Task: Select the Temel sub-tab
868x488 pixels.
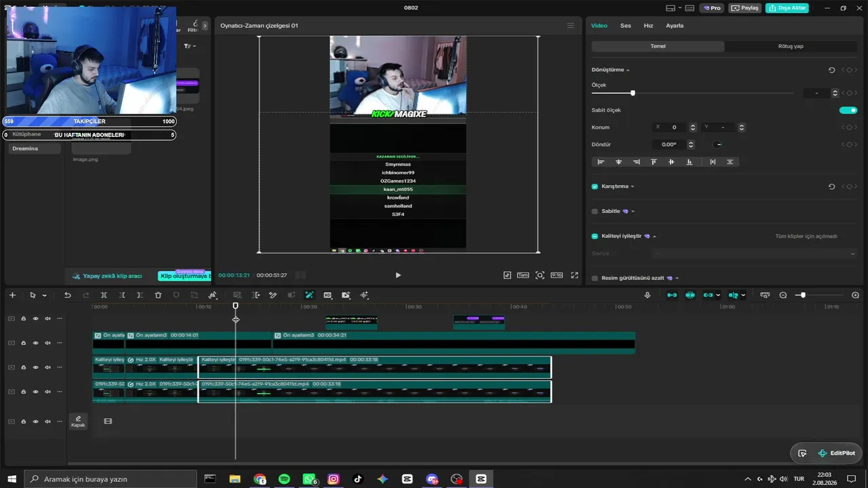Action: click(658, 46)
